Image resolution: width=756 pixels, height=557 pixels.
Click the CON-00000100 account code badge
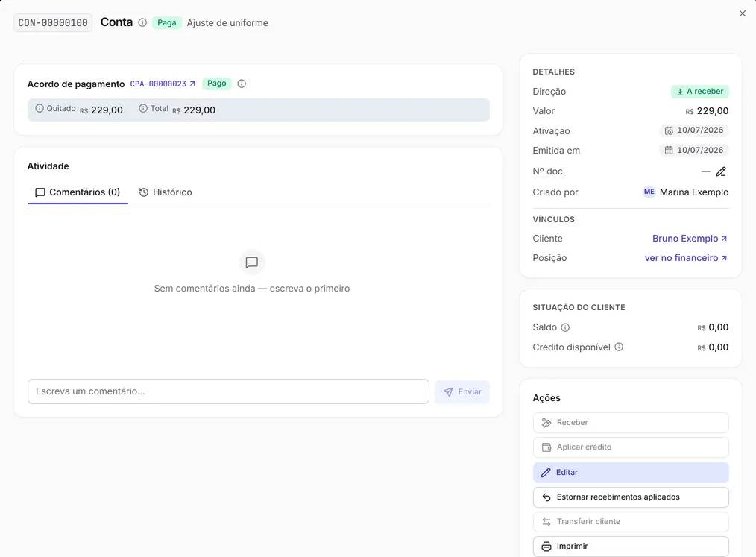pos(53,22)
